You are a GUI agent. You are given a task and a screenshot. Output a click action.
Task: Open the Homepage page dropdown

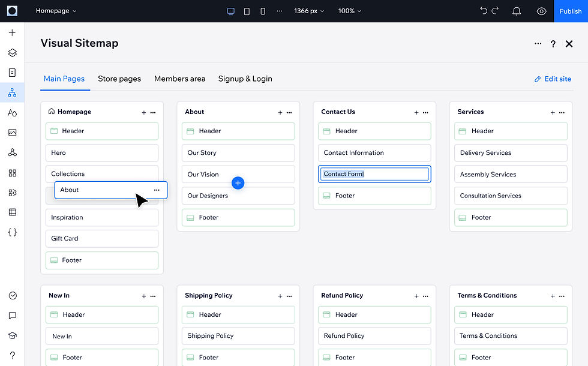click(x=56, y=11)
